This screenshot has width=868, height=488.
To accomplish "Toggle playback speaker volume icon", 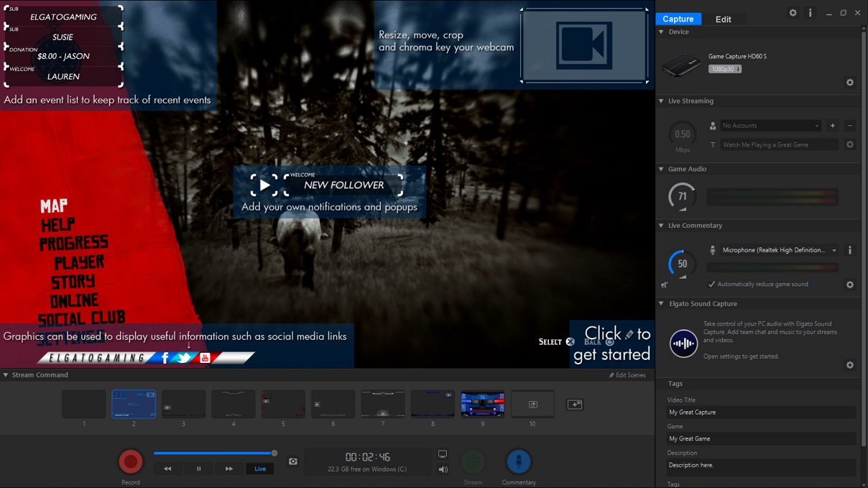I will tap(443, 469).
